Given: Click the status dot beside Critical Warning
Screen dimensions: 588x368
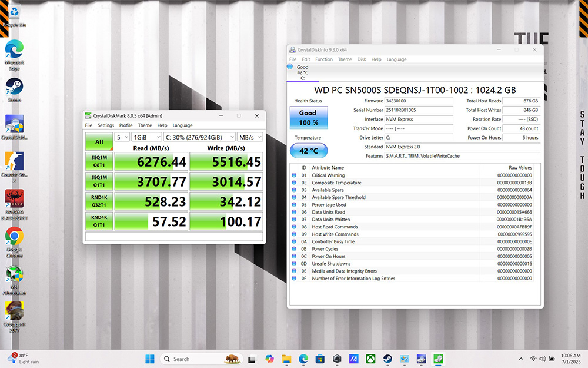Looking at the screenshot, I should (x=294, y=175).
